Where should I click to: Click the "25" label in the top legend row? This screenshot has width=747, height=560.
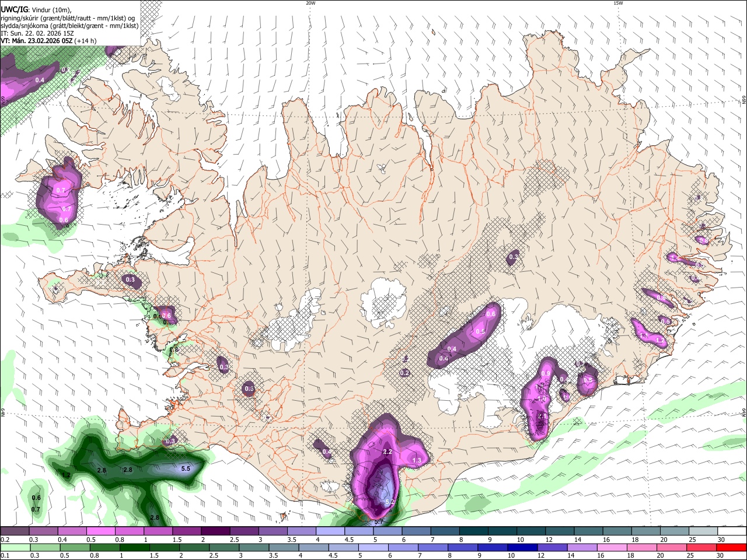(x=693, y=540)
